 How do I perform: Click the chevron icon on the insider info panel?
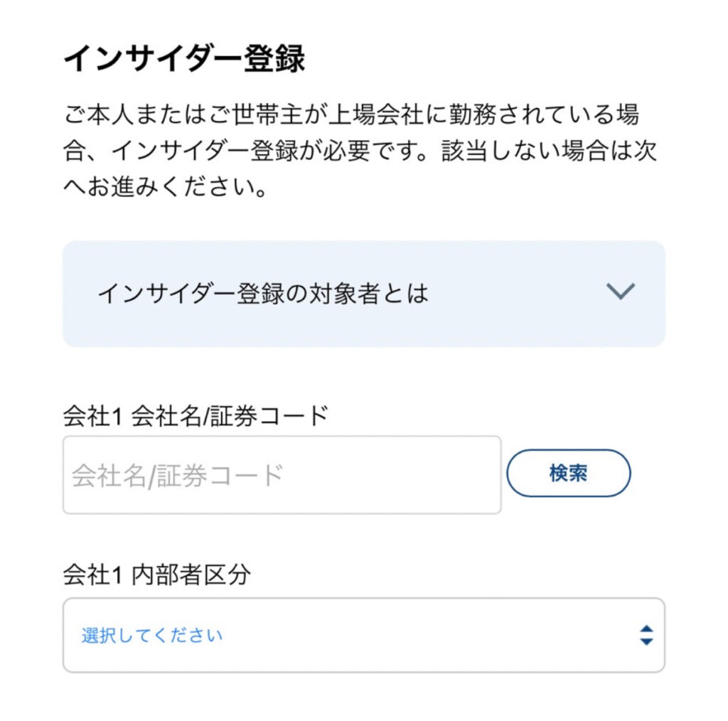click(621, 292)
